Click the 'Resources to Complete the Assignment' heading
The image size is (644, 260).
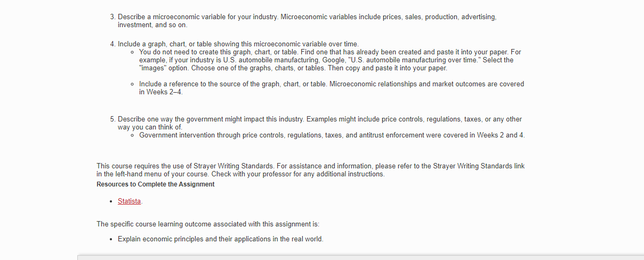point(156,184)
